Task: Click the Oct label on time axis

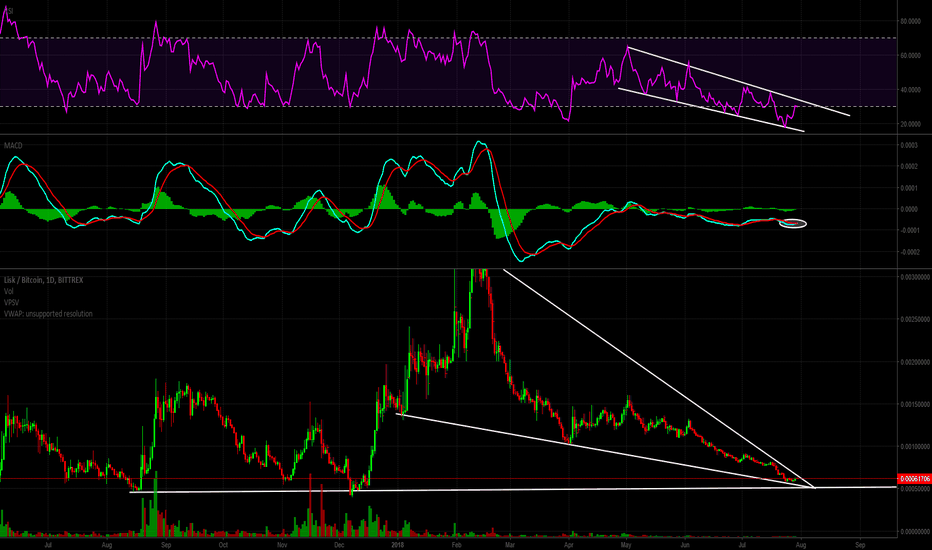Action: pos(223,545)
